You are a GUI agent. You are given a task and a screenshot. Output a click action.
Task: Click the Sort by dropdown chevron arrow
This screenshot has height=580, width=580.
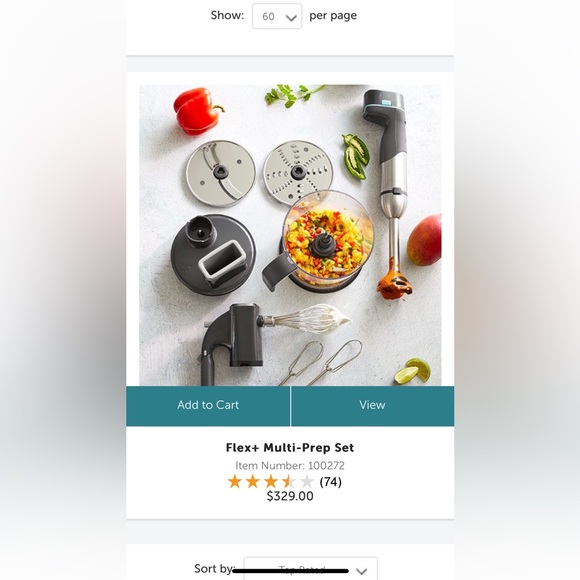[x=361, y=571]
